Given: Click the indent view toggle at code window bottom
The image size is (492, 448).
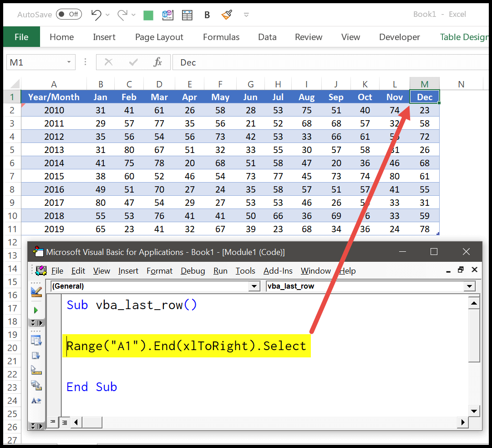Looking at the screenshot, I should [x=64, y=423].
